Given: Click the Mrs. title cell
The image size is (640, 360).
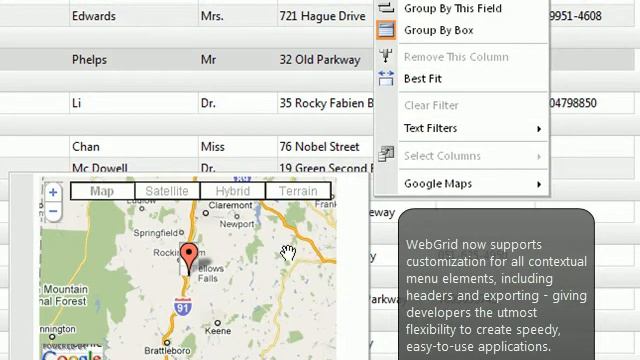Looking at the screenshot, I should [238, 16].
